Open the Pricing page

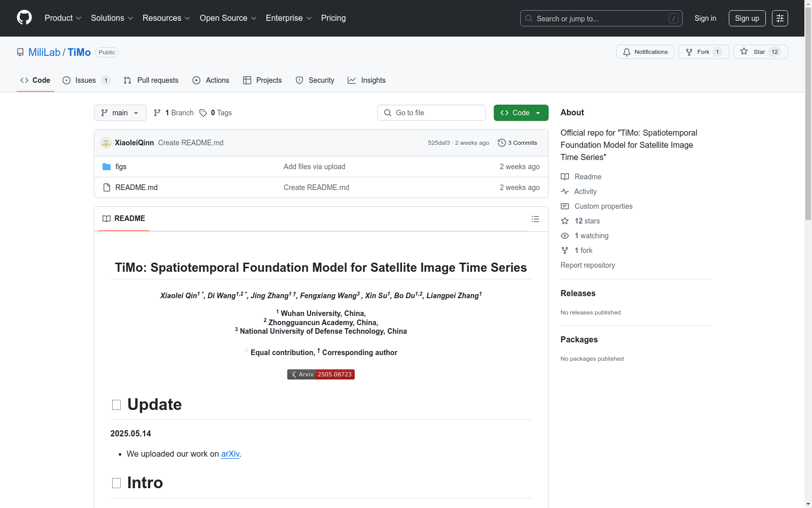tap(333, 18)
